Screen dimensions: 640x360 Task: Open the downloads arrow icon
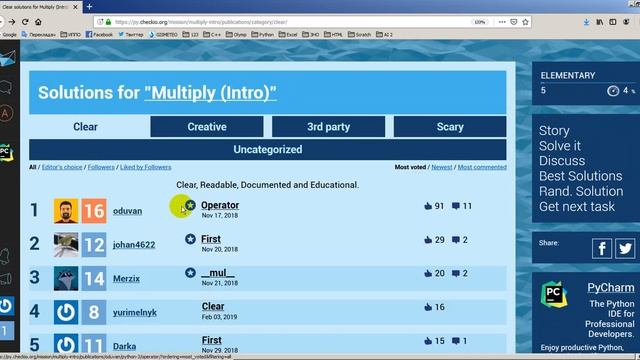point(586,22)
